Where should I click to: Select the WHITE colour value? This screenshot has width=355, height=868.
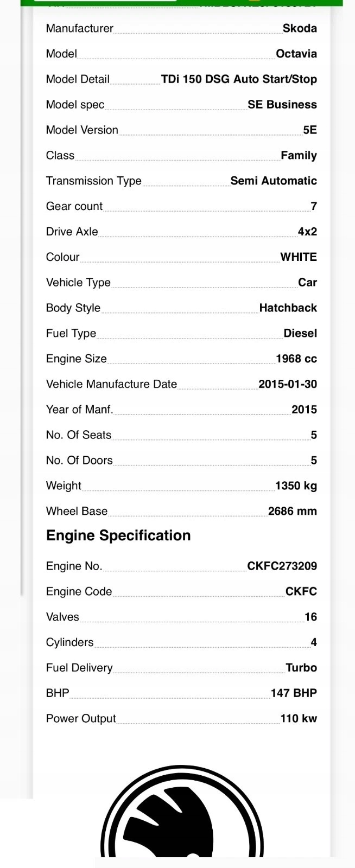tap(299, 257)
